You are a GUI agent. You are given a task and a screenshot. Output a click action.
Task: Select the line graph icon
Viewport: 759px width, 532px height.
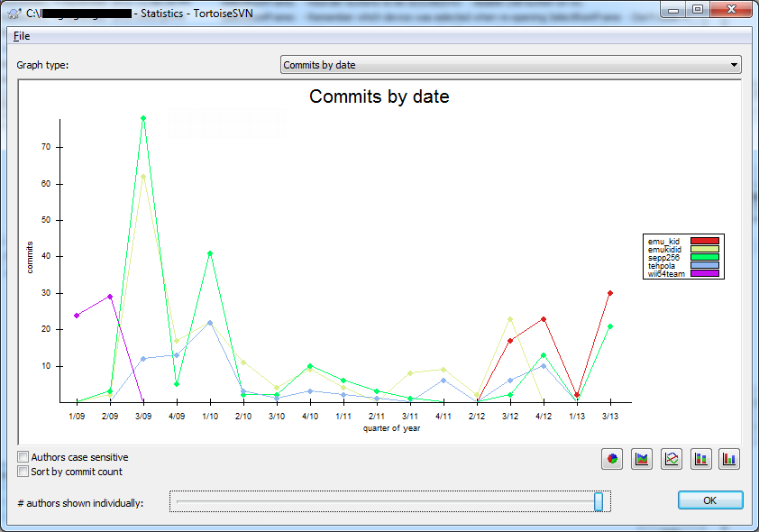pos(671,459)
